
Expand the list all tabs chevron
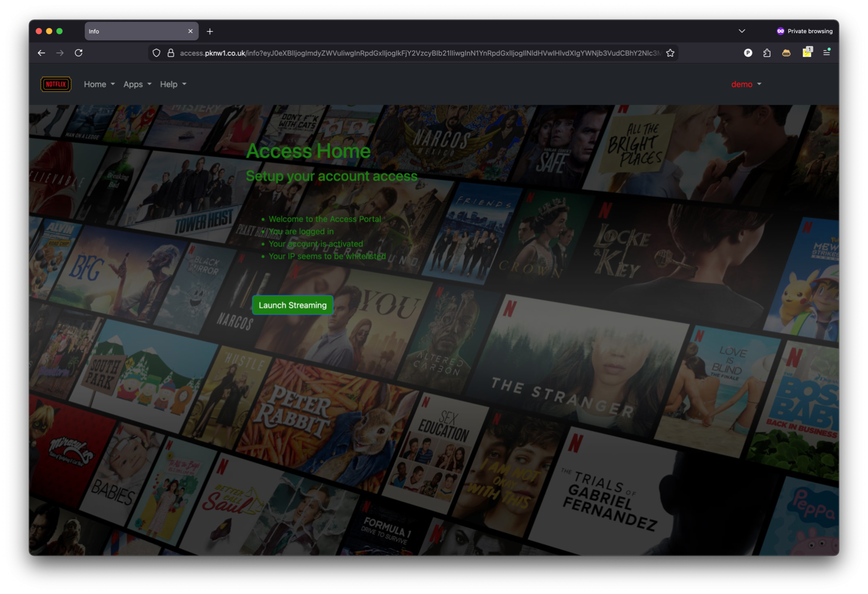[x=741, y=31]
